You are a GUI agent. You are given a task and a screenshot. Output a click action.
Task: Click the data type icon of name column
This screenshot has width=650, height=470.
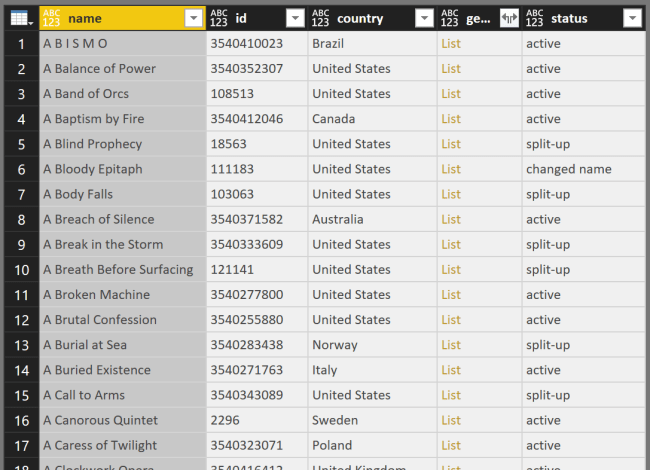(52, 18)
